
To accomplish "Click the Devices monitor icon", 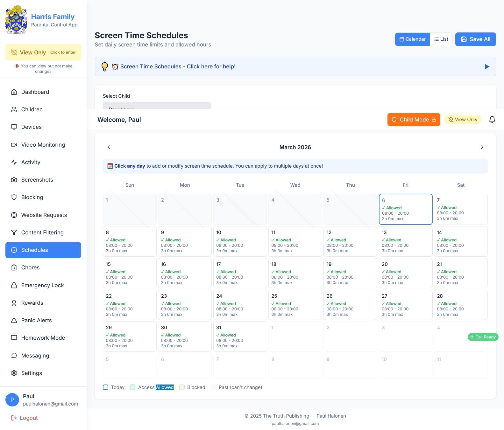I will [x=14, y=127].
